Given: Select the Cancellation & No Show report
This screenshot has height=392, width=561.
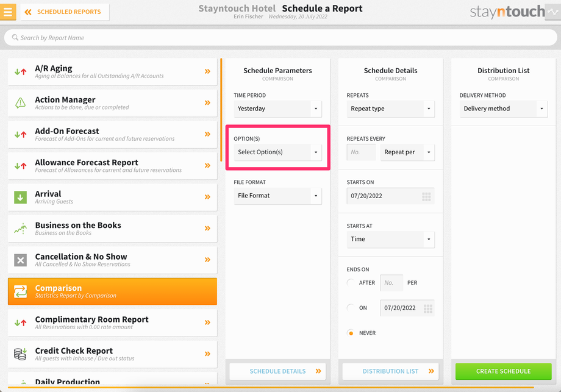Looking at the screenshot, I should coord(112,260).
